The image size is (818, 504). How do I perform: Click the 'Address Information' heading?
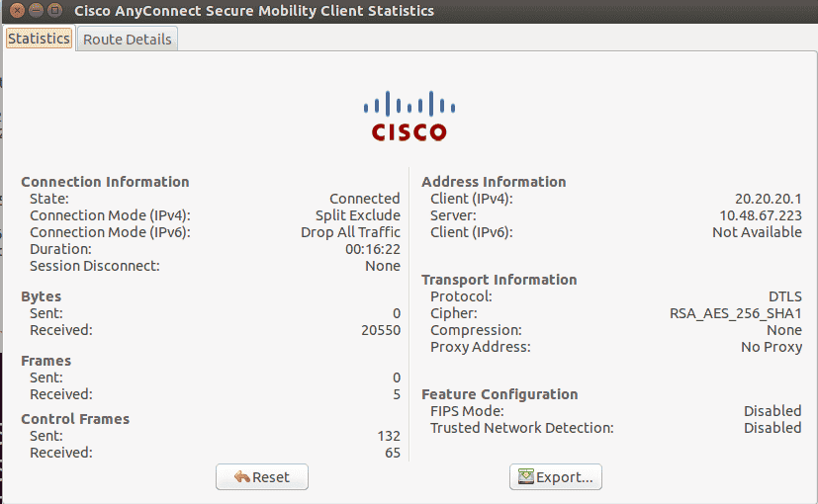point(494,182)
